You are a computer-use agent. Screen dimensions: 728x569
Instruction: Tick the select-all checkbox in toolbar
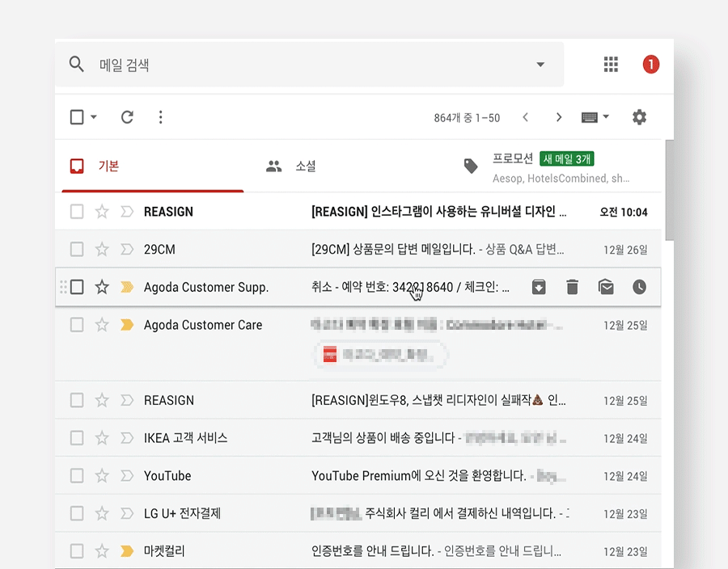point(77,117)
